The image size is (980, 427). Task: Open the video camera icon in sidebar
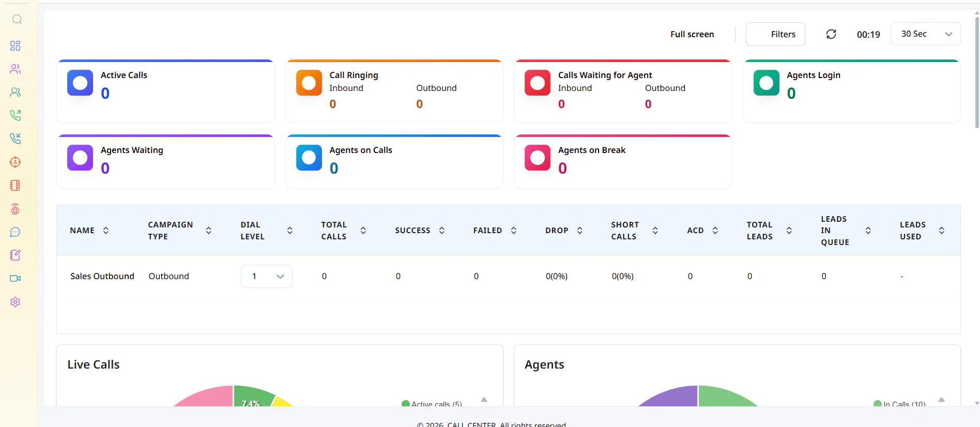[x=16, y=279]
